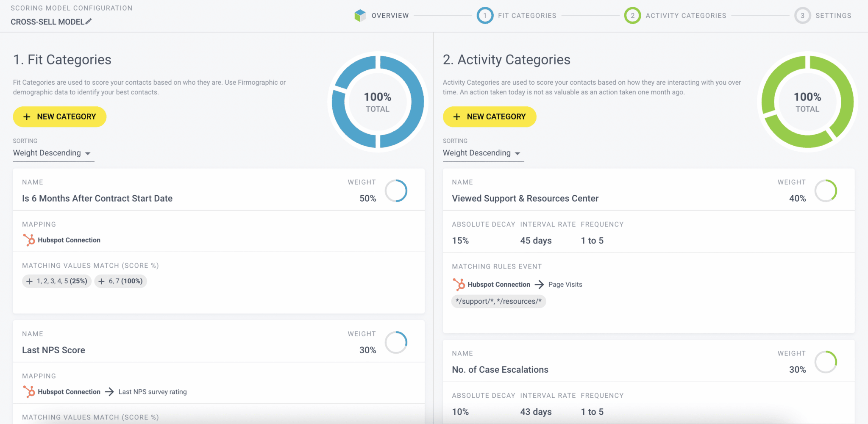Open the Viewed Support & Resources Center category
This screenshot has height=424, width=868.
pos(525,199)
